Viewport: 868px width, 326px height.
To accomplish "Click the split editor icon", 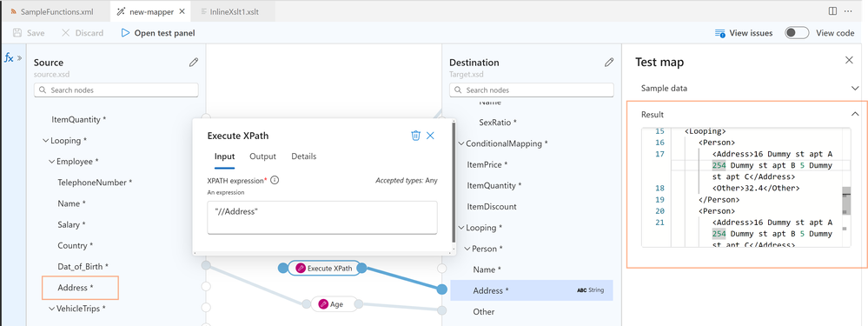I will (x=832, y=11).
